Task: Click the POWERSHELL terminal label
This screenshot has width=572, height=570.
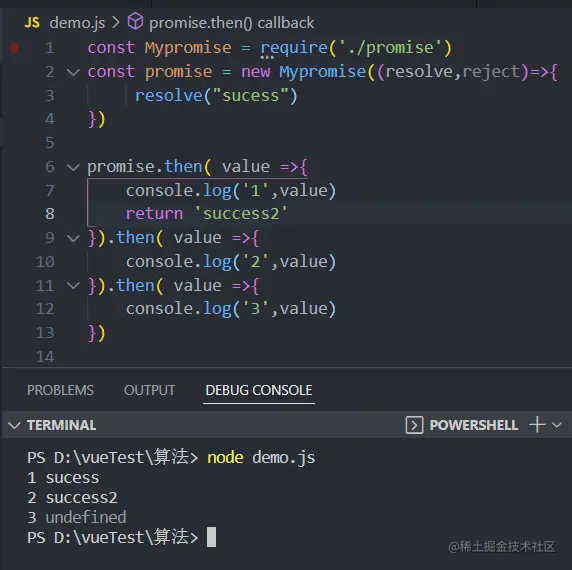Action: pyautogui.click(x=474, y=425)
